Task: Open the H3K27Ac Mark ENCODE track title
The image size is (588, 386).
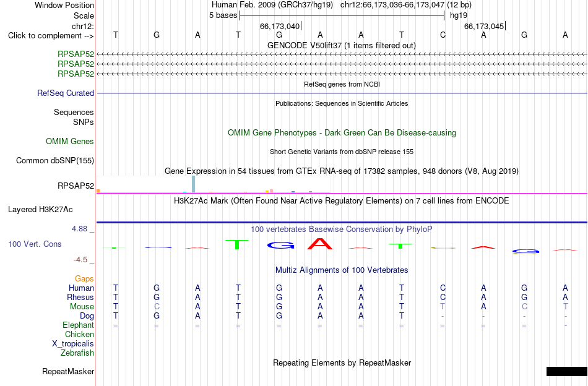Action: tap(342, 200)
